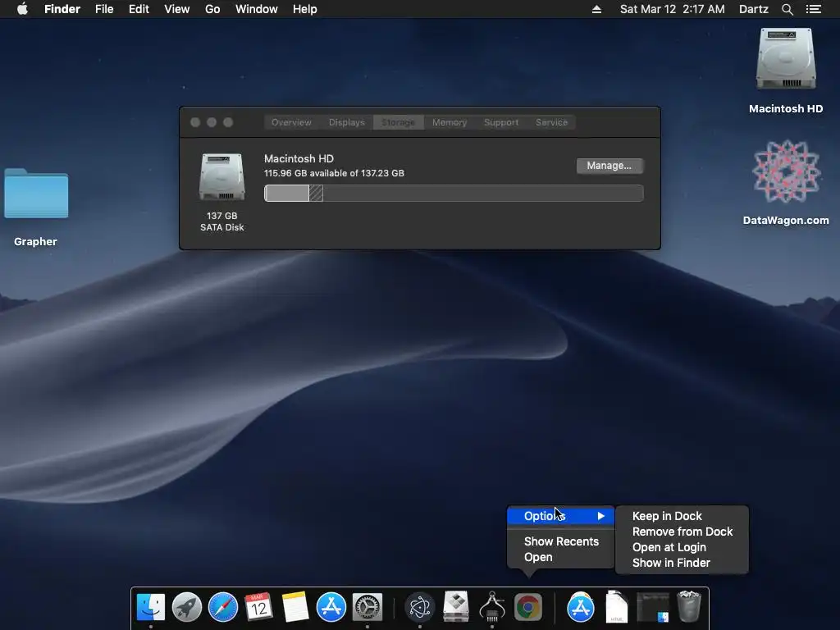The image size is (840, 630).
Task: Open System Information caliper icon in Dock
Action: 492,607
